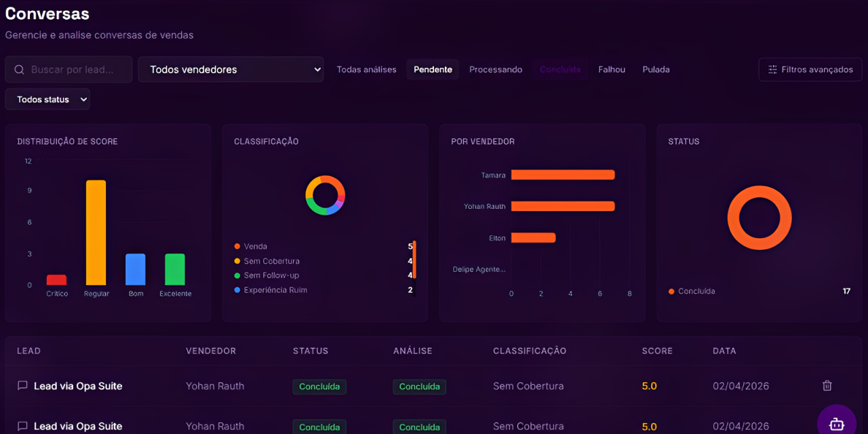
Task: Click chat bubble icon of first lead
Action: click(22, 386)
